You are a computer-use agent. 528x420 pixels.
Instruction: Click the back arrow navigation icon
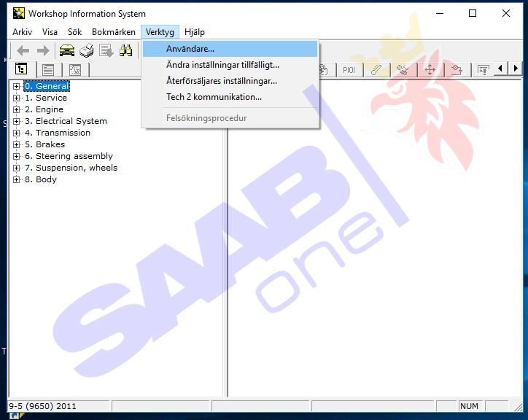tap(23, 50)
